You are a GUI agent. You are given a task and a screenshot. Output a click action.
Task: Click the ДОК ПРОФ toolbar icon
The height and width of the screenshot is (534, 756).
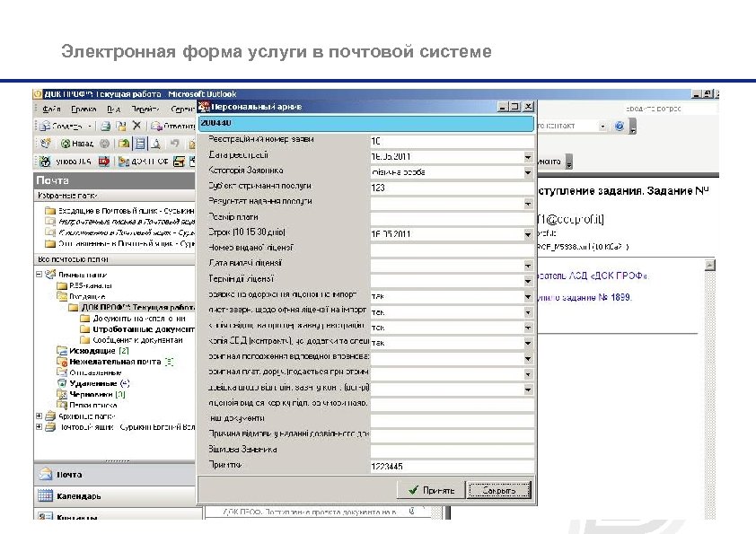[124, 162]
